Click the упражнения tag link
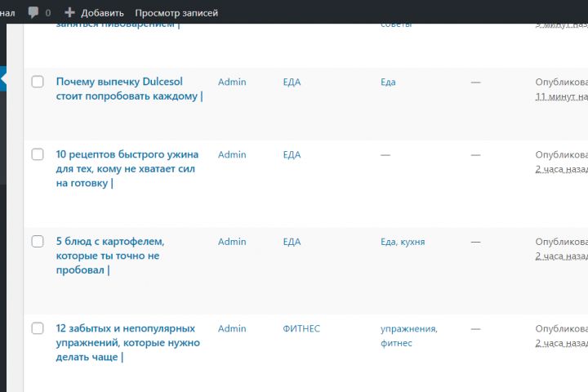 tap(408, 328)
